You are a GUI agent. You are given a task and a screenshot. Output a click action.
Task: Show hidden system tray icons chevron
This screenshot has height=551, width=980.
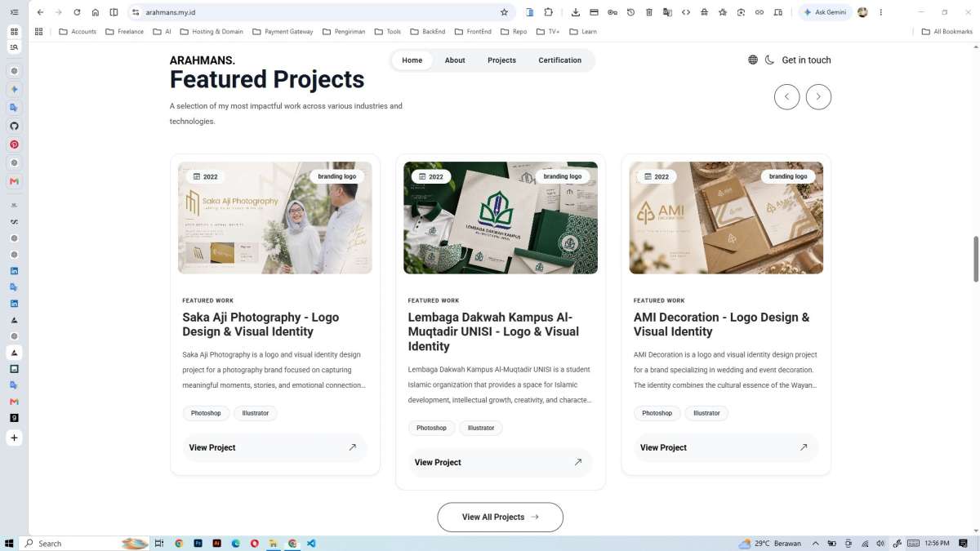(x=815, y=543)
